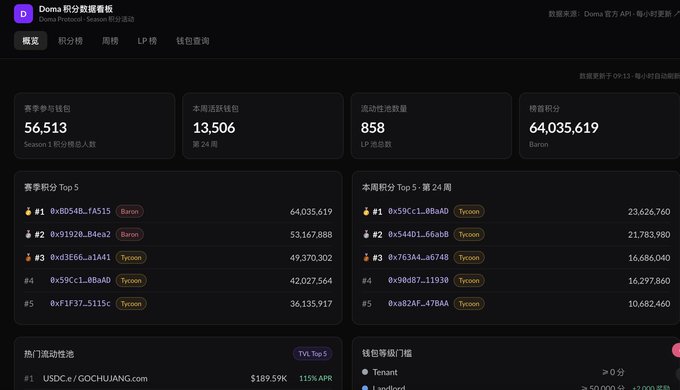Click the gold medal icon for 0x59Cc1…0BaAD weekly
The image size is (680, 390).
(x=366, y=211)
